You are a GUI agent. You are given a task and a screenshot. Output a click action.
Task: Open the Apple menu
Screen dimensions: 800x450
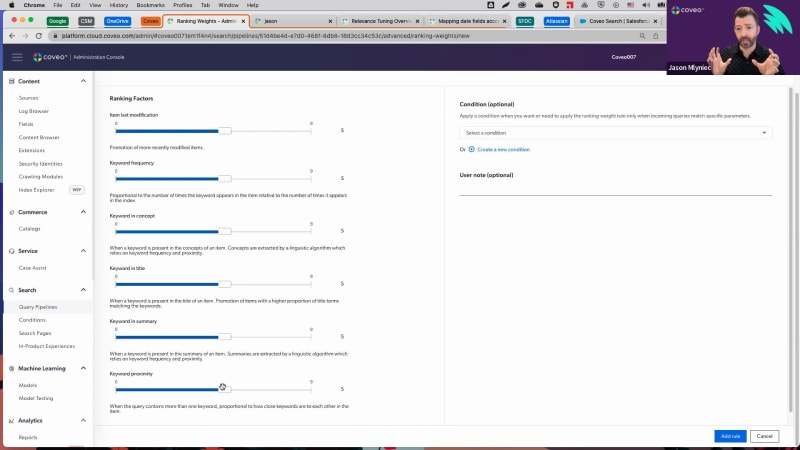[12, 5]
